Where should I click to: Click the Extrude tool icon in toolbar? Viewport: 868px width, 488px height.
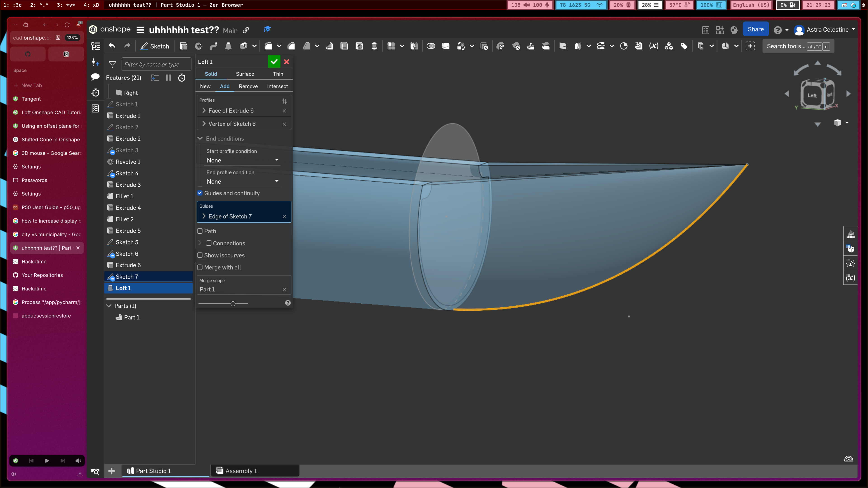point(183,46)
